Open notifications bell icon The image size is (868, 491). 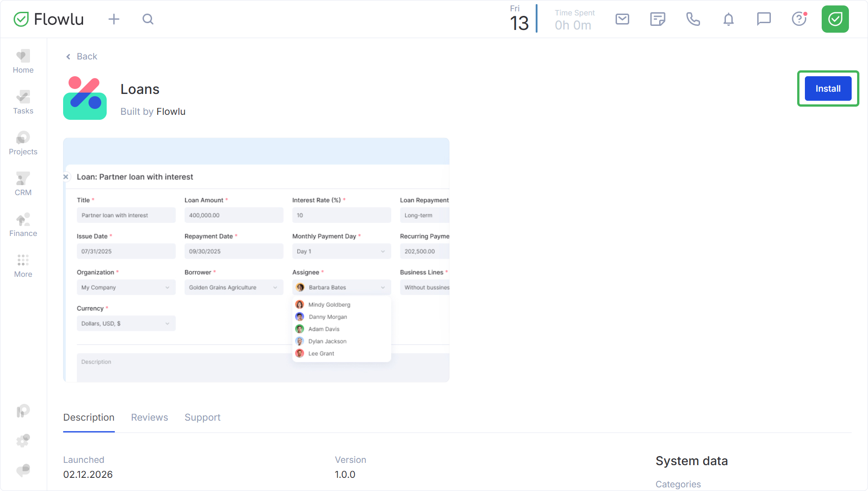click(x=728, y=19)
